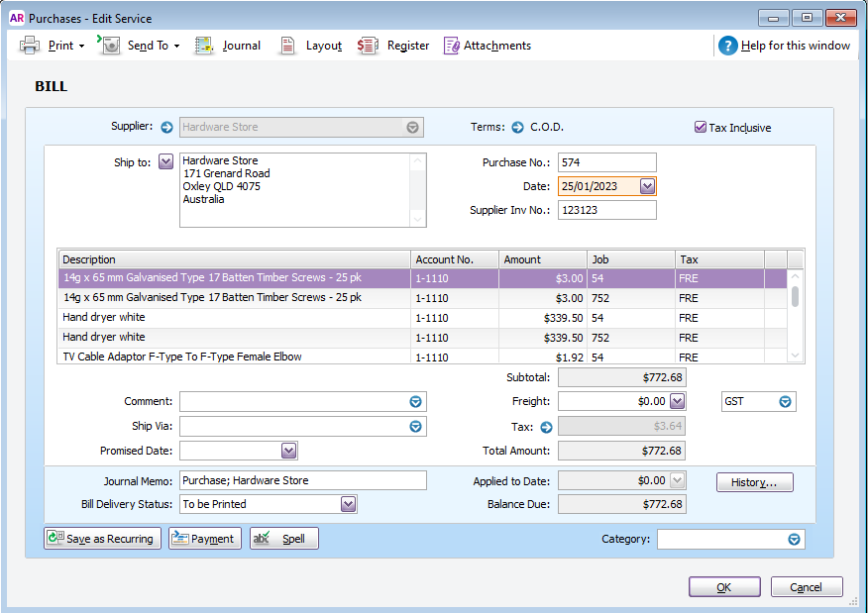The height and width of the screenshot is (613, 868).
Task: Uncheck the Tax Inclusive checkbox
Action: (x=701, y=127)
